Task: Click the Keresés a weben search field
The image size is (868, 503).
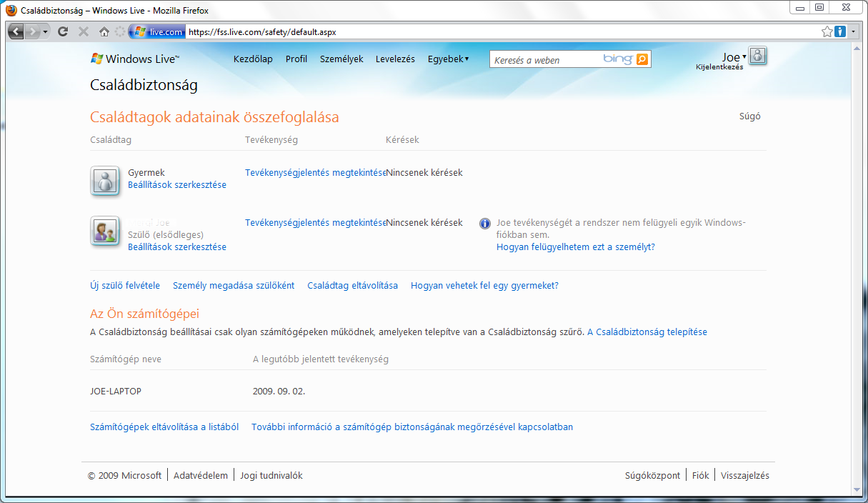Action: [545, 60]
